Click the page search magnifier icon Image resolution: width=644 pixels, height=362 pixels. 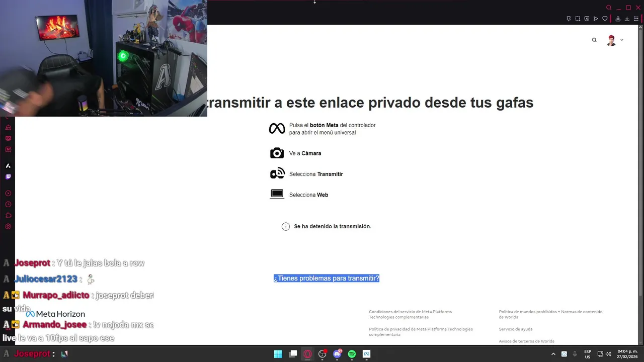pos(594,40)
